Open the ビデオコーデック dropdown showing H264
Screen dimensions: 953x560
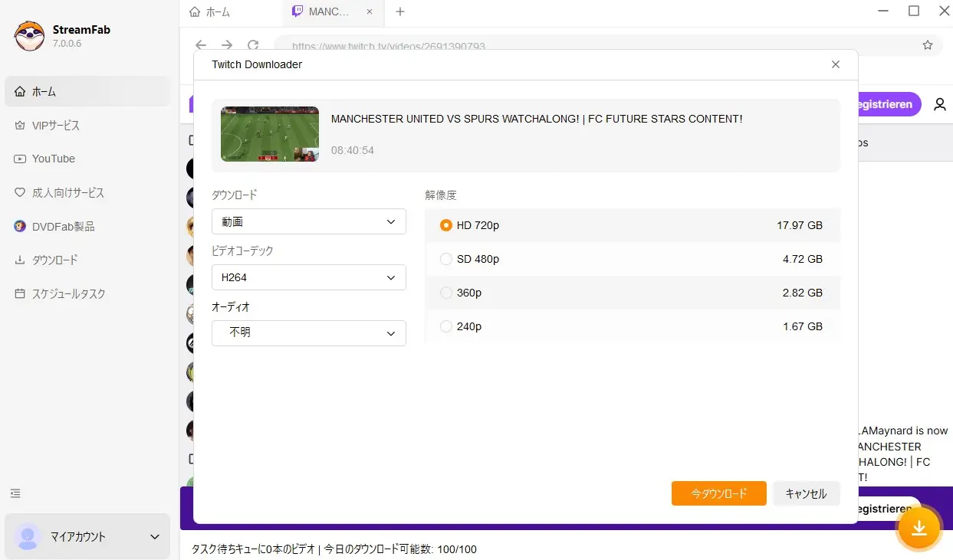[x=309, y=277]
